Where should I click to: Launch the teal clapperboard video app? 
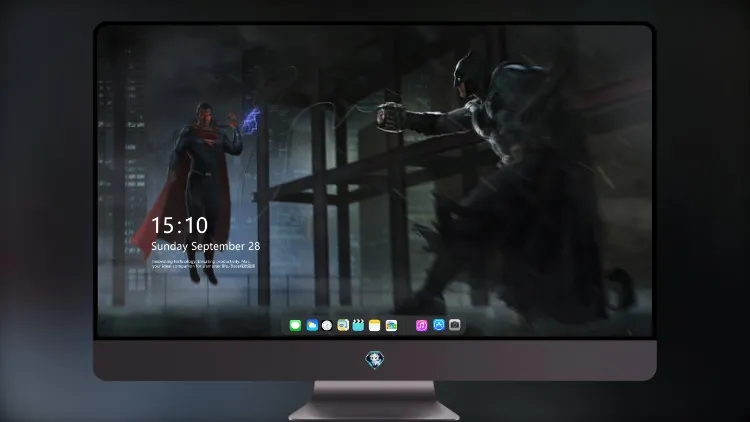(358, 326)
